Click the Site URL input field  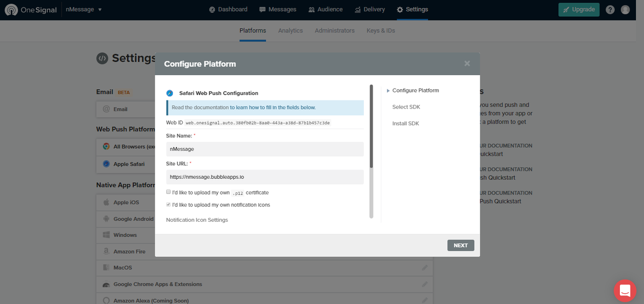[x=265, y=177]
